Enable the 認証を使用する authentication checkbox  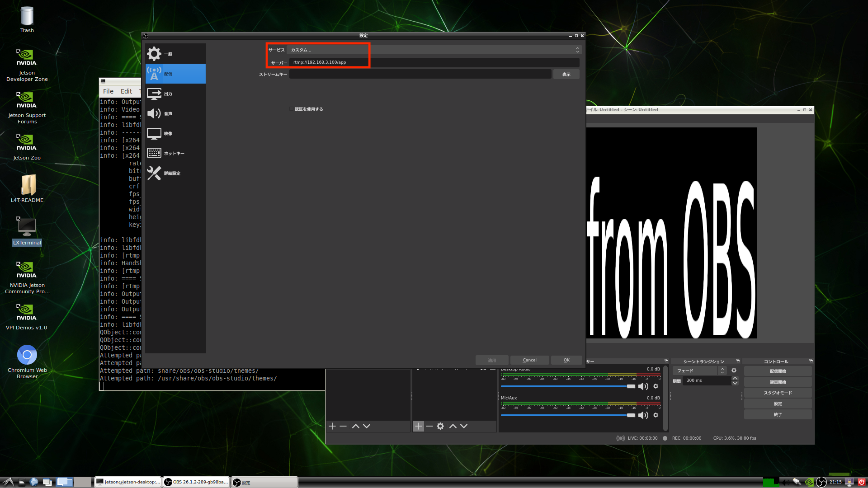[292, 109]
